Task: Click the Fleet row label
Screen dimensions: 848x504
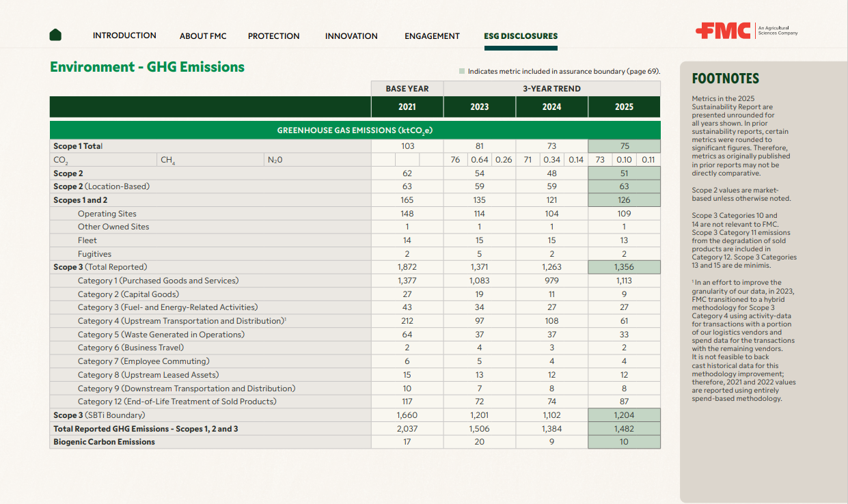Action: (x=87, y=240)
